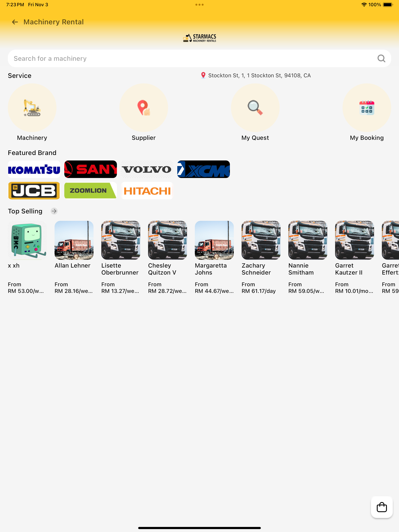Open the Zachary Schneider truck thumbnail
Viewport: 399px width, 532px height.
click(x=261, y=240)
